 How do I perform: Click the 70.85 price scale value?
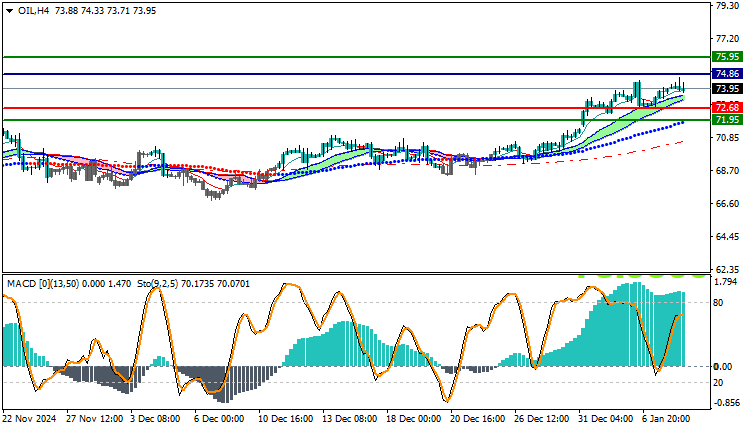click(728, 138)
